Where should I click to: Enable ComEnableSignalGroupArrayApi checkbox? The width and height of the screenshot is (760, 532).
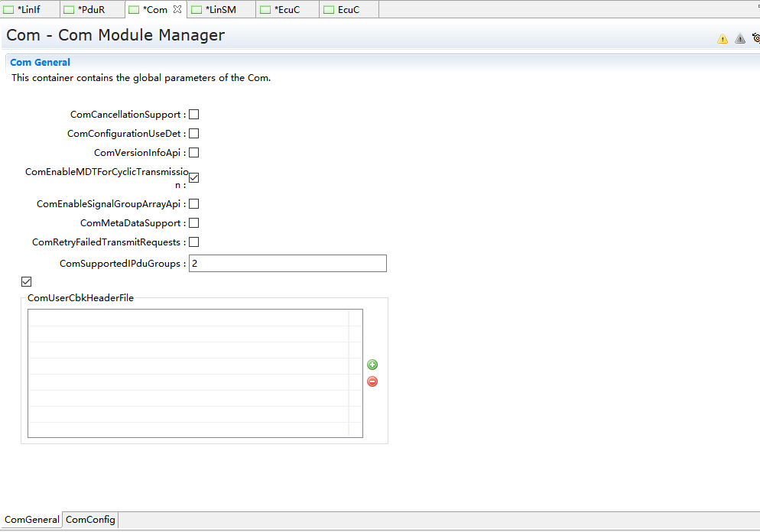point(194,204)
